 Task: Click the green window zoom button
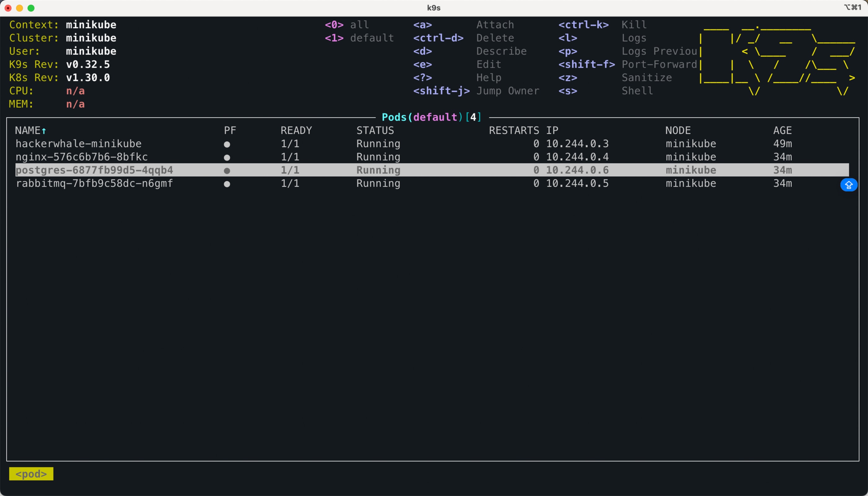(31, 8)
